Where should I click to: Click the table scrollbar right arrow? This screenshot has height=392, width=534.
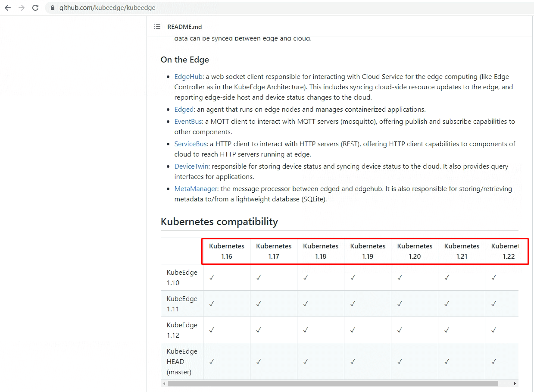[x=515, y=384]
